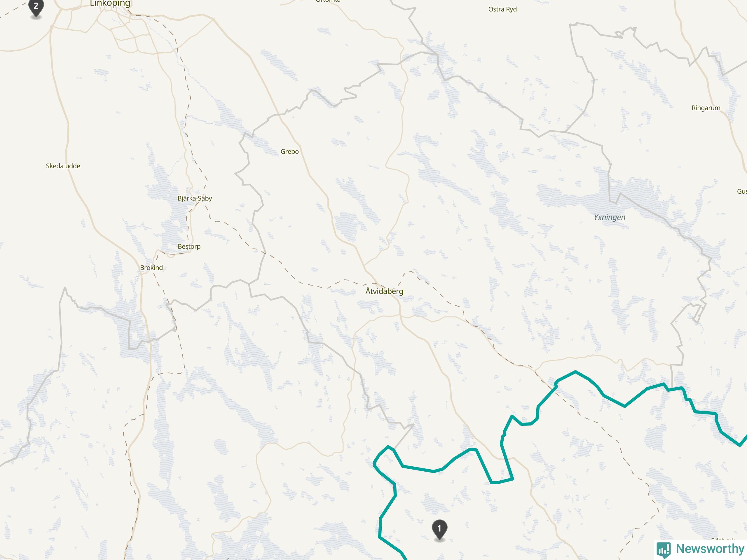Viewport: 747px width, 560px height.
Task: Click the Yxningen lake label
Action: click(x=610, y=217)
